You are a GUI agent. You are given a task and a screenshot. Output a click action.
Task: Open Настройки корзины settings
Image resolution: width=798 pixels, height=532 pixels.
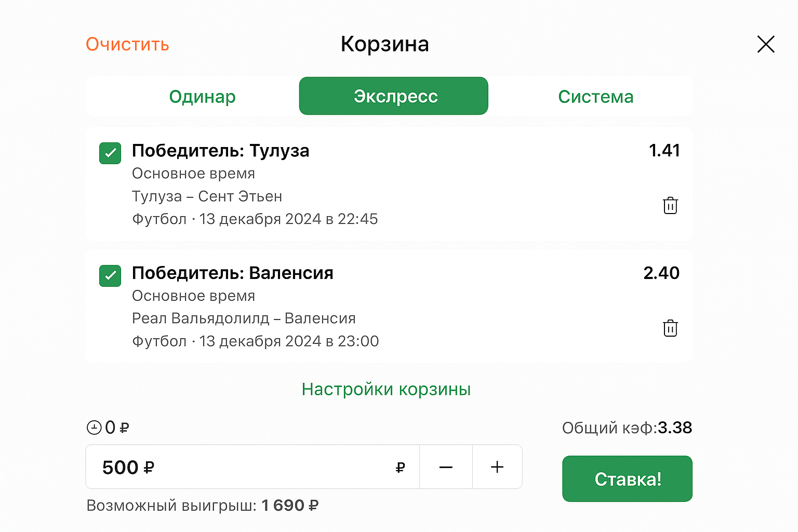tap(386, 389)
